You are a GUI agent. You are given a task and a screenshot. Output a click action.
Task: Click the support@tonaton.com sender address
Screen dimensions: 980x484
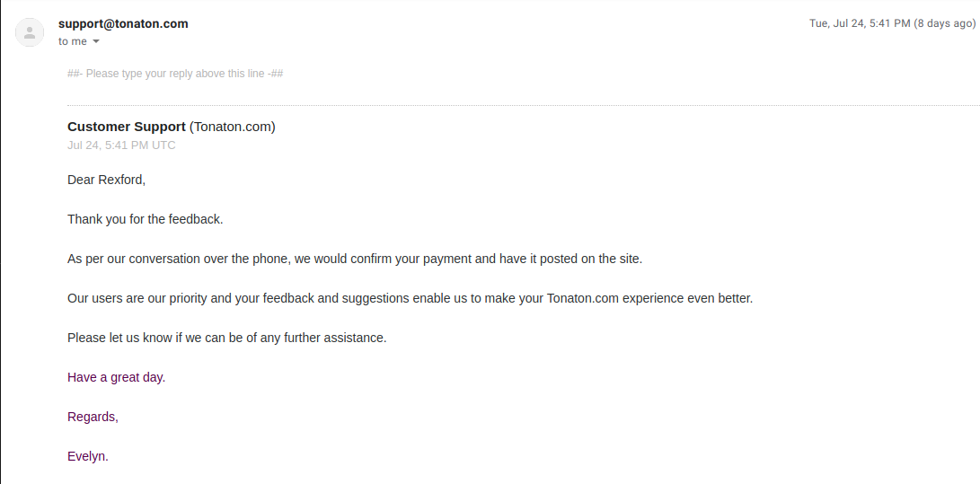coord(123,24)
